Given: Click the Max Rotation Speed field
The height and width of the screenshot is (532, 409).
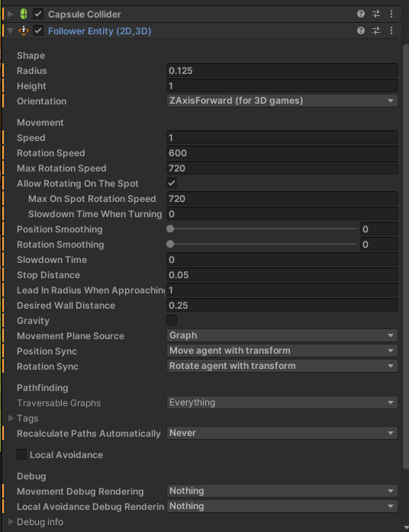Looking at the screenshot, I should pyautogui.click(x=282, y=168).
